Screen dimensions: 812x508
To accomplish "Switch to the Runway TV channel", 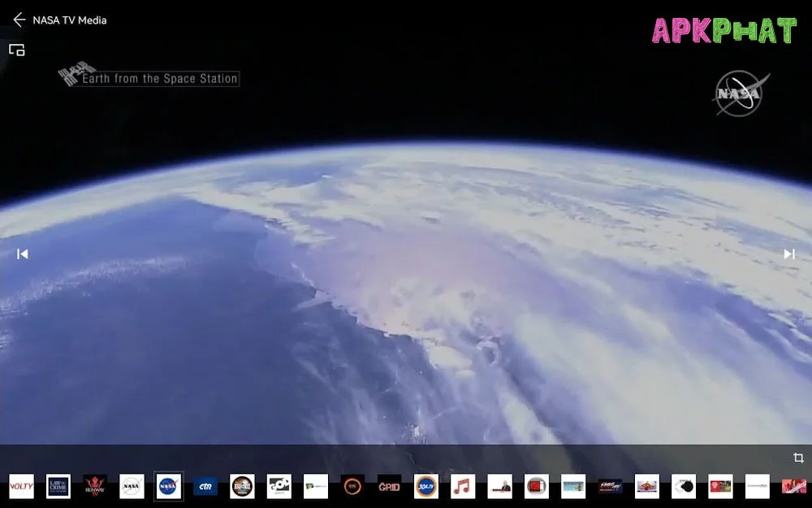I will pyautogui.click(x=95, y=486).
